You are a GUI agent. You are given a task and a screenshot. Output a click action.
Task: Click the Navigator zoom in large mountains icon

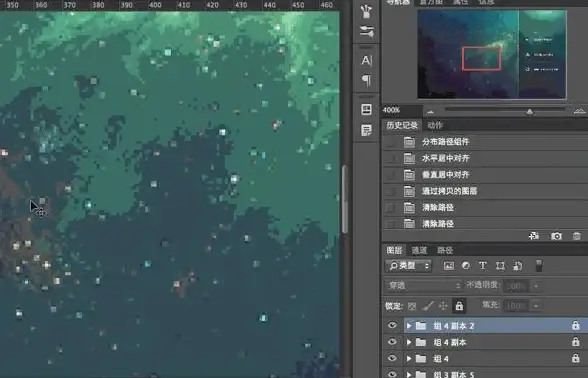pos(579,111)
